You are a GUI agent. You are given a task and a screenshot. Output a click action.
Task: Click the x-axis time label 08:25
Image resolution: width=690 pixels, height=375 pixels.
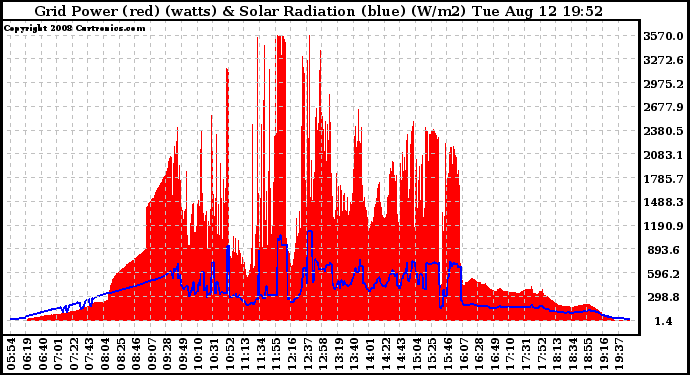coord(121,354)
